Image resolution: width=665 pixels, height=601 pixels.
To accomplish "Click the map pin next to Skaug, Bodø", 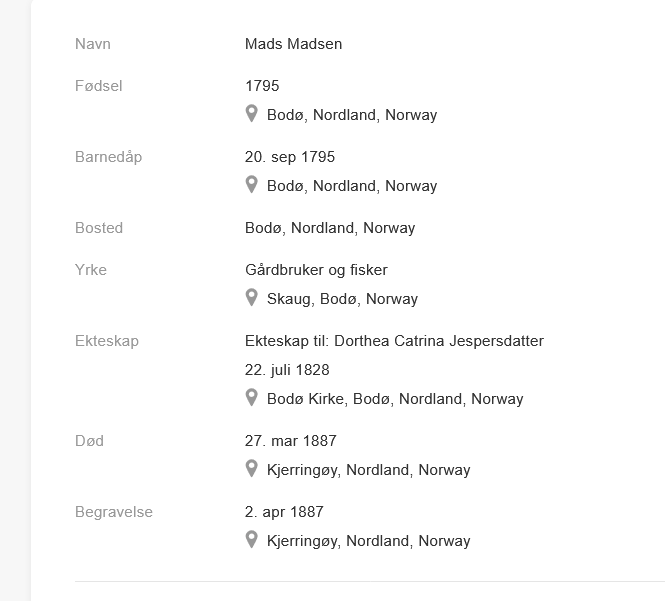I will [x=251, y=298].
